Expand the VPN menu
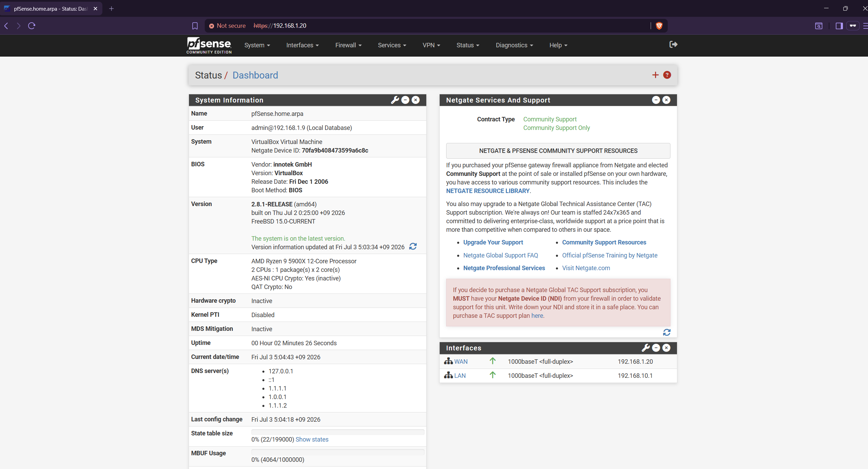Screen dimensions: 868x469 pyautogui.click(x=431, y=45)
